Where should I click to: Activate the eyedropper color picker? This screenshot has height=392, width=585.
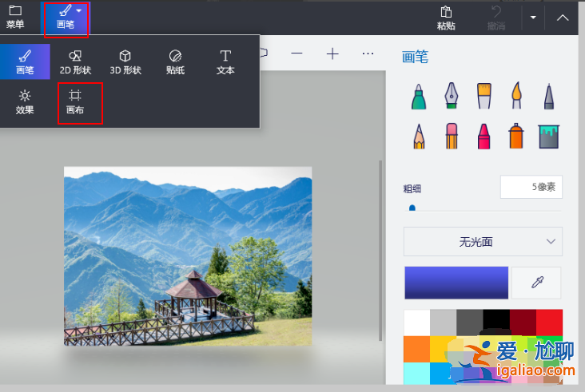point(536,283)
